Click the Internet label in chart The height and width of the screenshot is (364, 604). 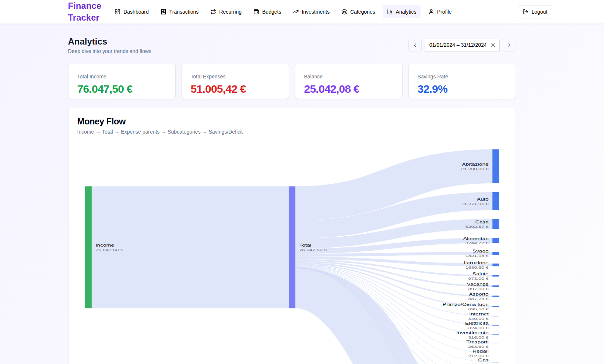[479, 314]
